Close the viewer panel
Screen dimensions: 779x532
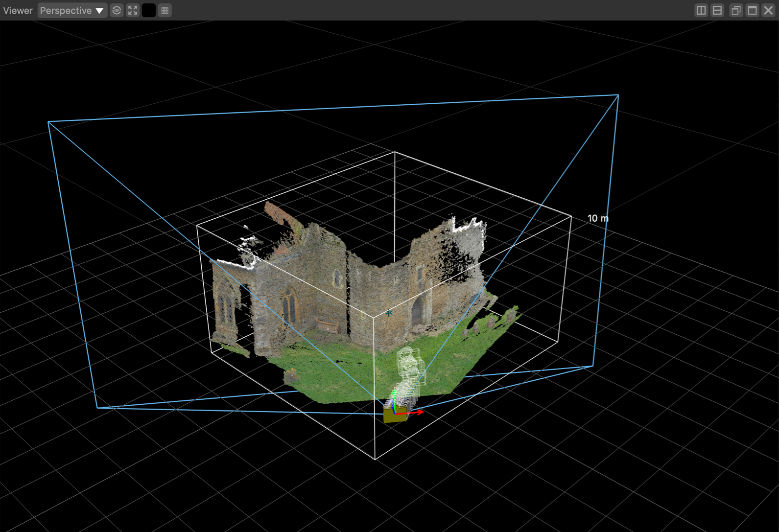[x=768, y=10]
